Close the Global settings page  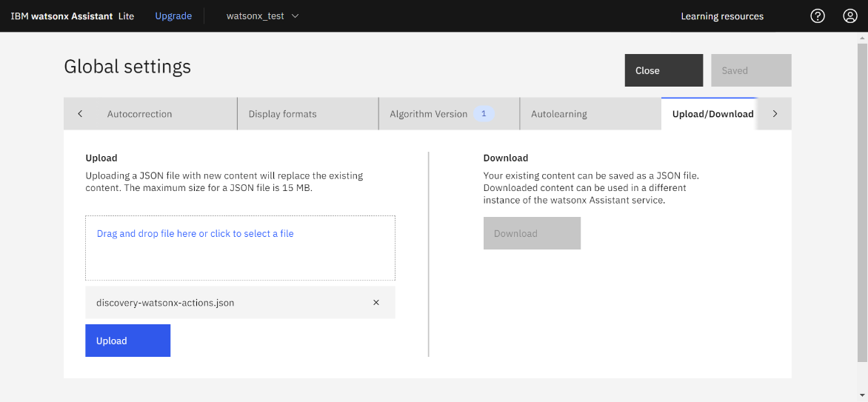(x=663, y=70)
